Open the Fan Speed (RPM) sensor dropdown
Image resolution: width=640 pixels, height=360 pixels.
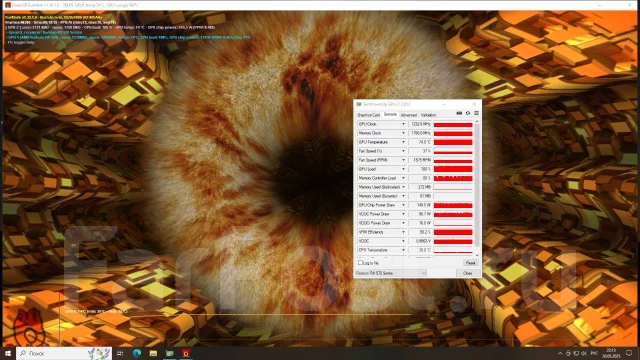pos(403,160)
